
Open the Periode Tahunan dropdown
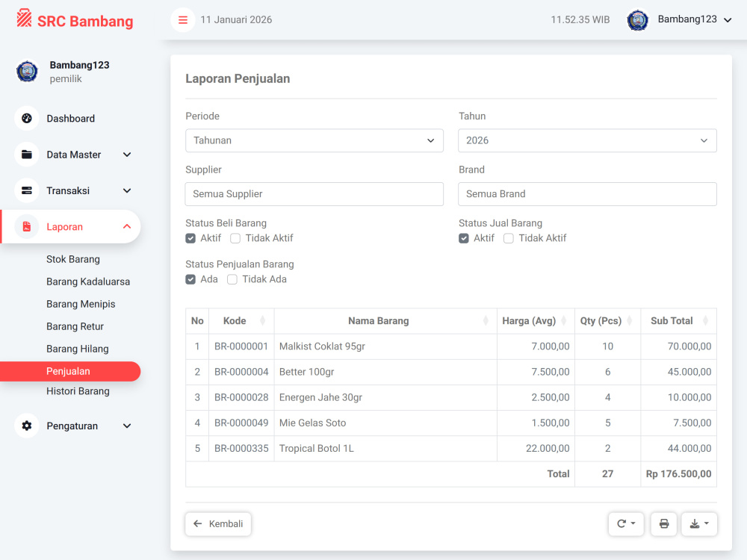click(314, 140)
